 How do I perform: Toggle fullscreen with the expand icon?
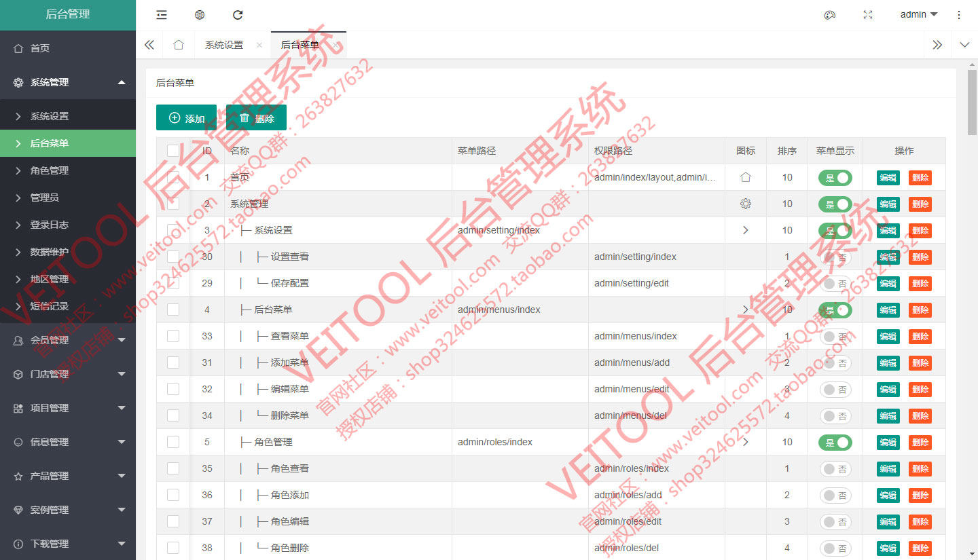click(x=868, y=15)
